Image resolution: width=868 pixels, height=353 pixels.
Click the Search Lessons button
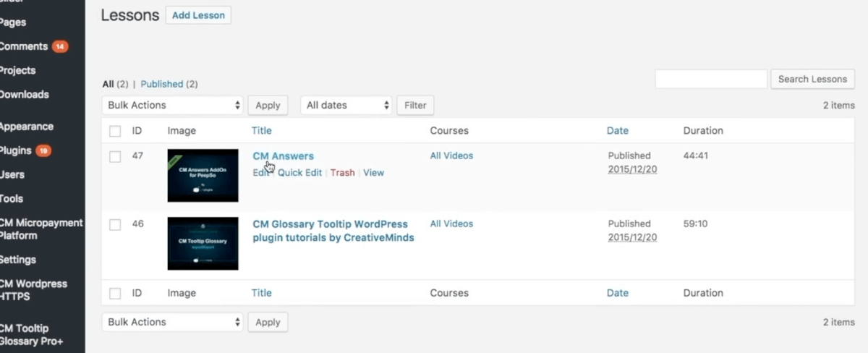(812, 79)
